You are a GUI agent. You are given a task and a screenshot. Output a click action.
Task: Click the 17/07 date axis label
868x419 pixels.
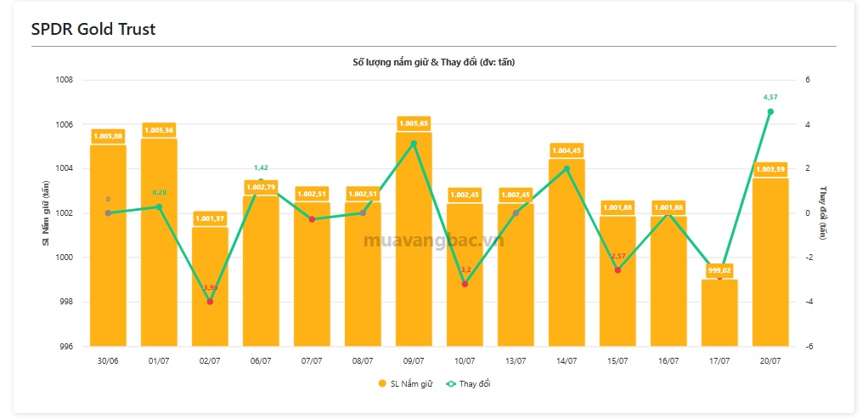719,360
